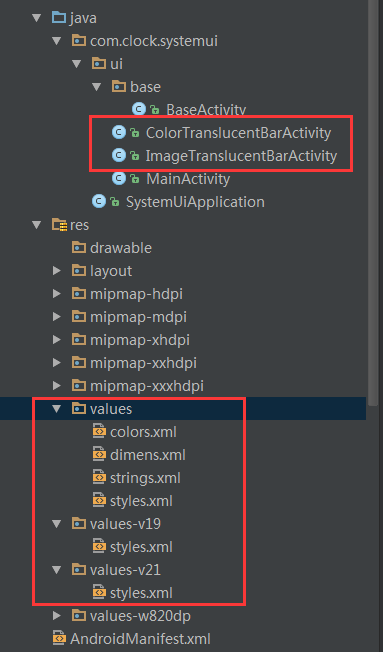Click the dimens.xml file icon

click(x=99, y=454)
